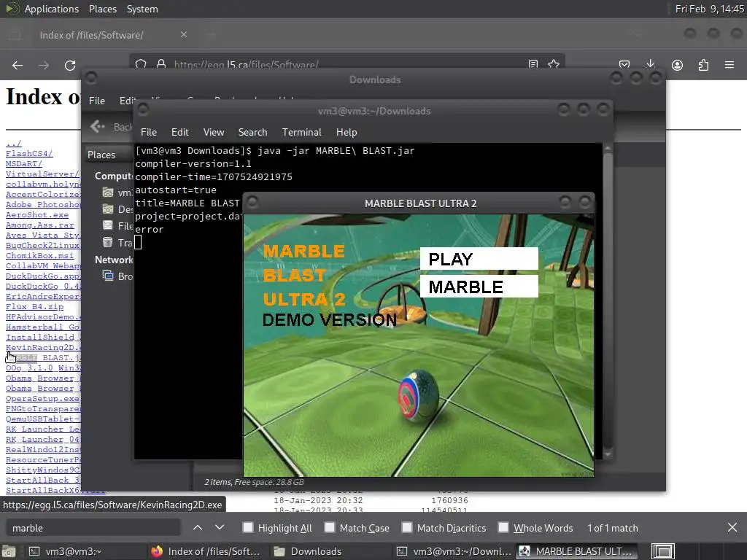Click show desktop icon in bottom panel
Image resolution: width=747 pixels, height=560 pixels.
9,551
